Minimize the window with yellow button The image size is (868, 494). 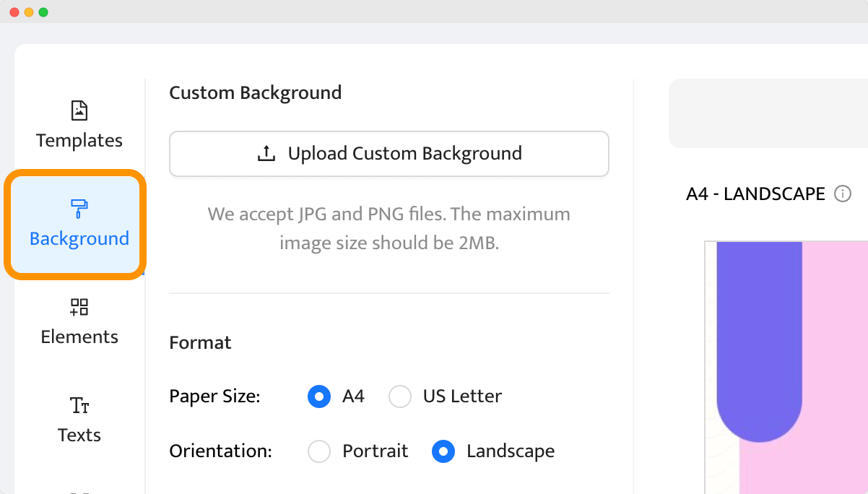point(29,12)
